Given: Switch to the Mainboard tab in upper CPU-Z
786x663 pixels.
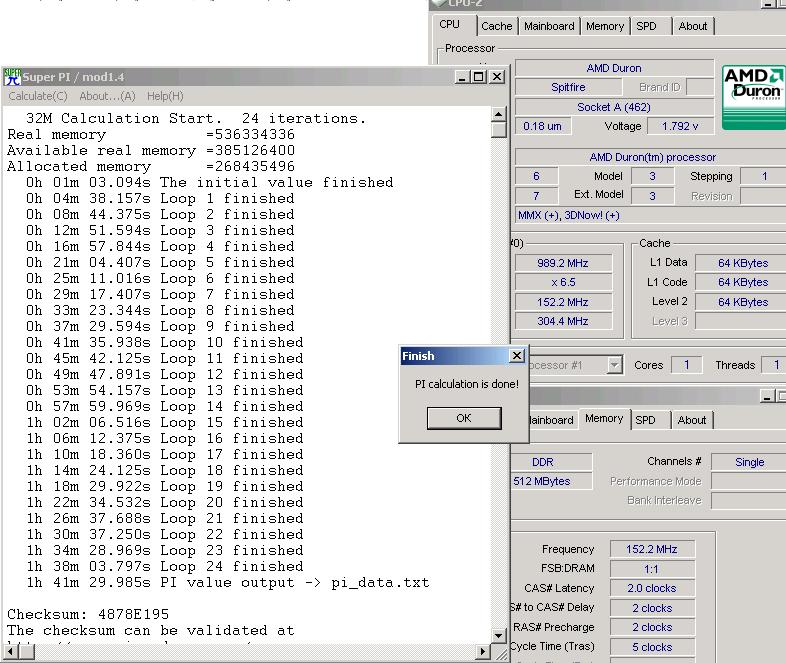Looking at the screenshot, I should tap(549, 26).
